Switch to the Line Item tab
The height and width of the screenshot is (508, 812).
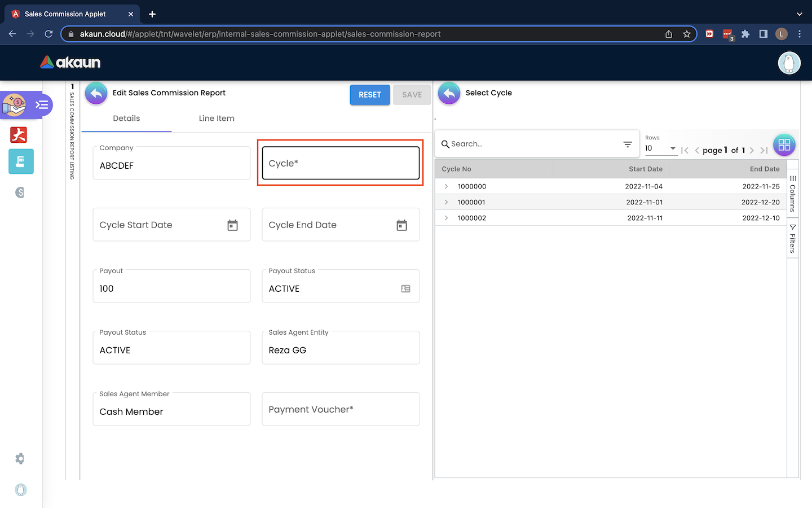pos(217,119)
